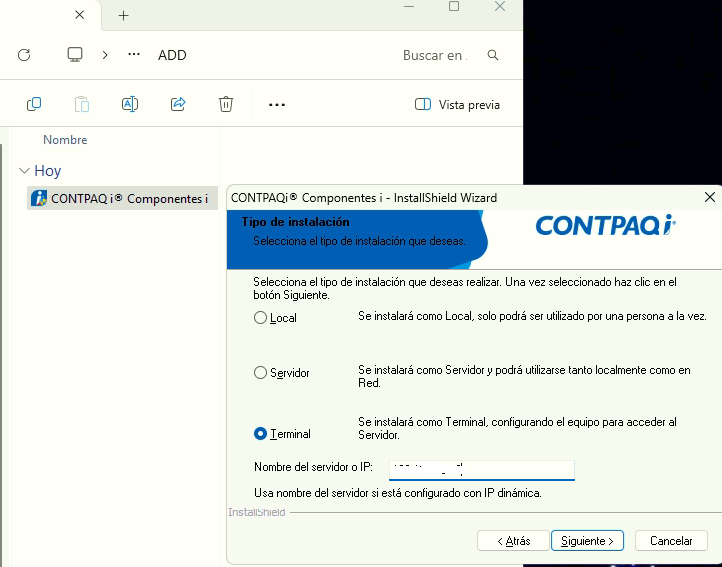Click the Cancelar button
The image size is (722, 567).
click(671, 541)
